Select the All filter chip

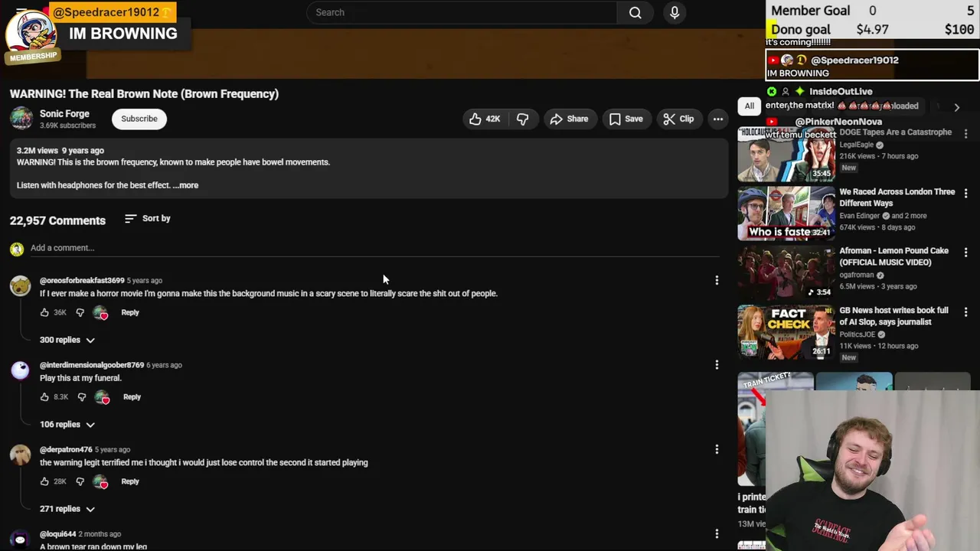[x=750, y=106]
